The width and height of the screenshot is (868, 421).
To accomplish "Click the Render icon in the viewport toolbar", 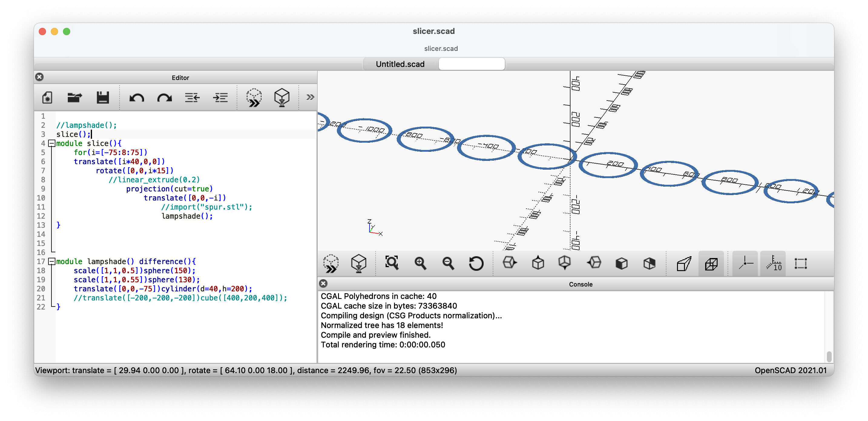I will click(359, 264).
